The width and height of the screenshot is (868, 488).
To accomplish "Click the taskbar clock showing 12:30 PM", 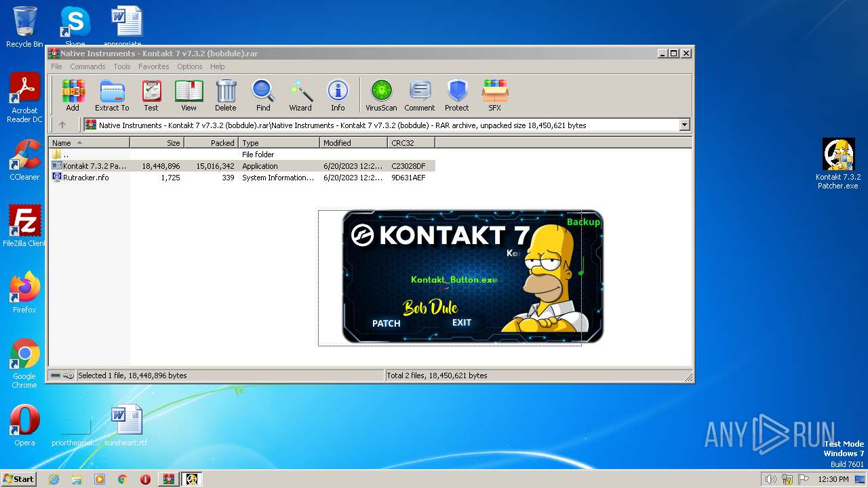I will click(833, 479).
